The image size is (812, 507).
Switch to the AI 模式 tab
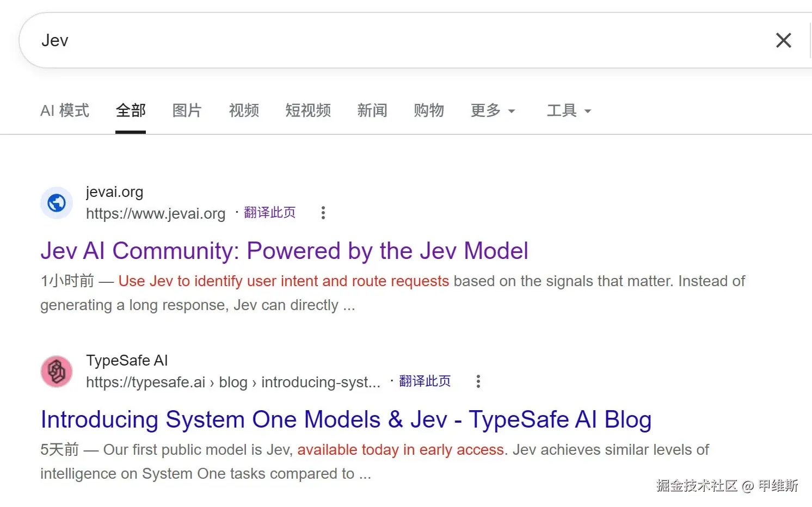click(65, 110)
